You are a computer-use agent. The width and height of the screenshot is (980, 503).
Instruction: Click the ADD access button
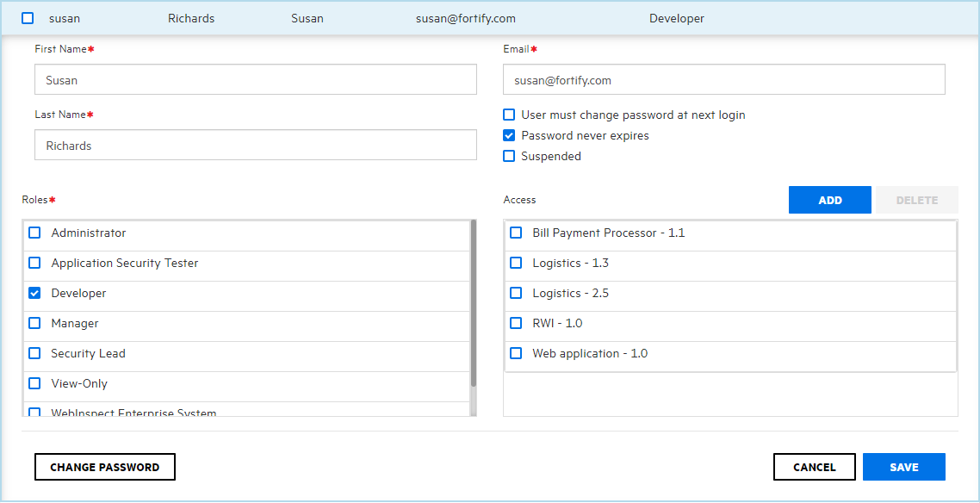pos(829,200)
